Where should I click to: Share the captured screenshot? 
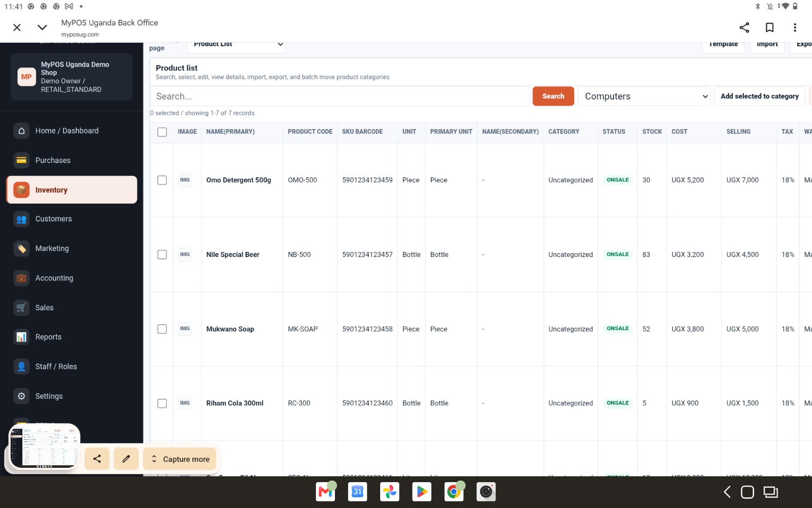pos(97,459)
